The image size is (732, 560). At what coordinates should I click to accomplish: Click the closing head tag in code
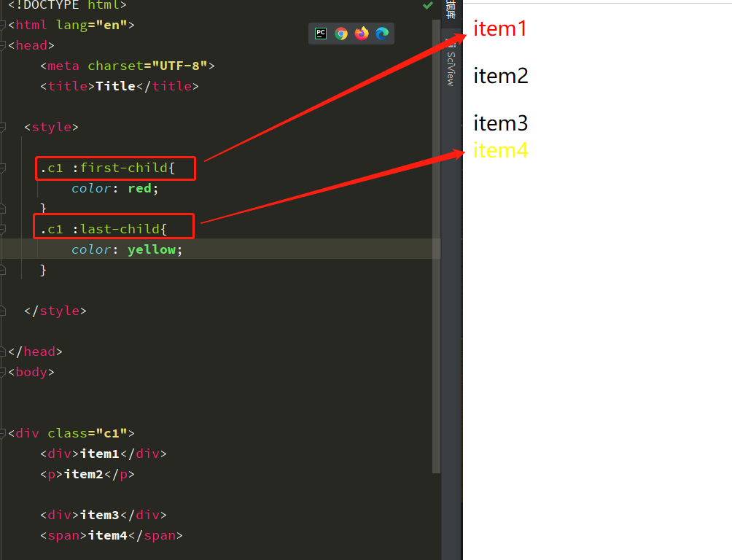(x=35, y=351)
